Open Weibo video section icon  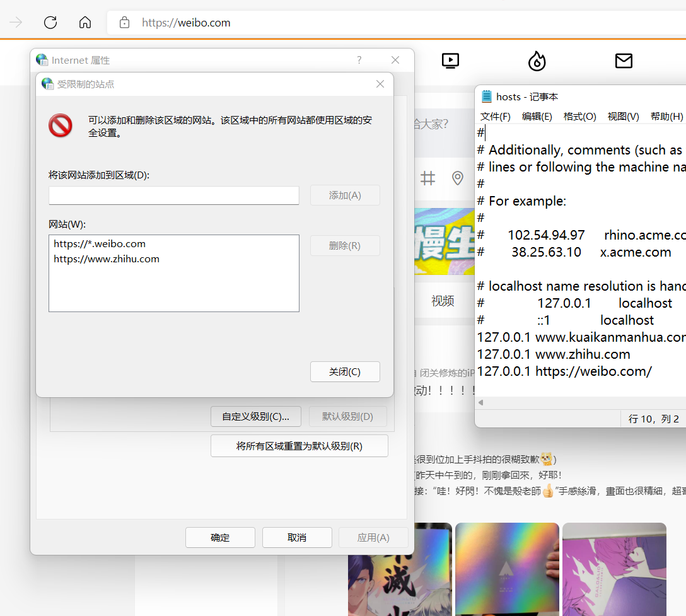point(450,61)
